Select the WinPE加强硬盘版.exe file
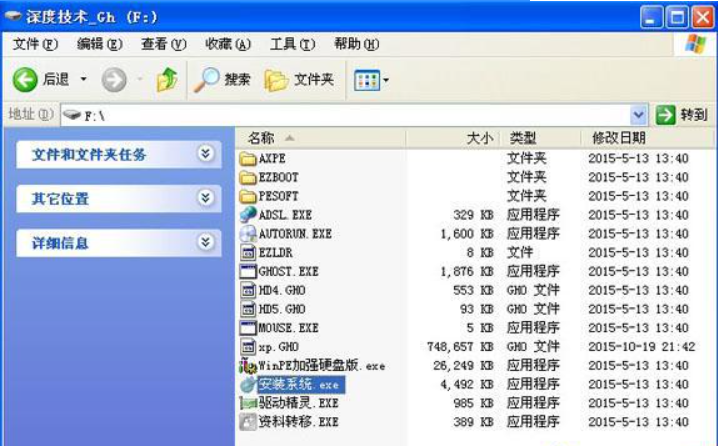 312,365
